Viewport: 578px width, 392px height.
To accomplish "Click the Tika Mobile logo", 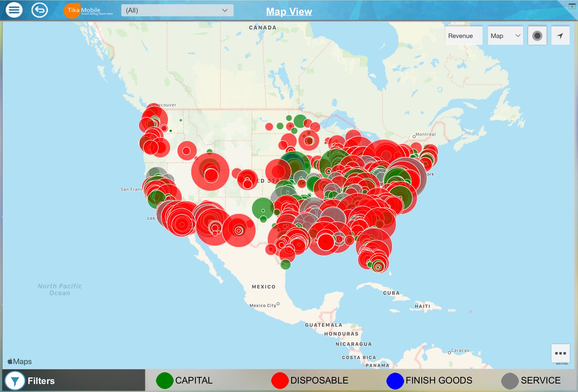I will (x=88, y=11).
